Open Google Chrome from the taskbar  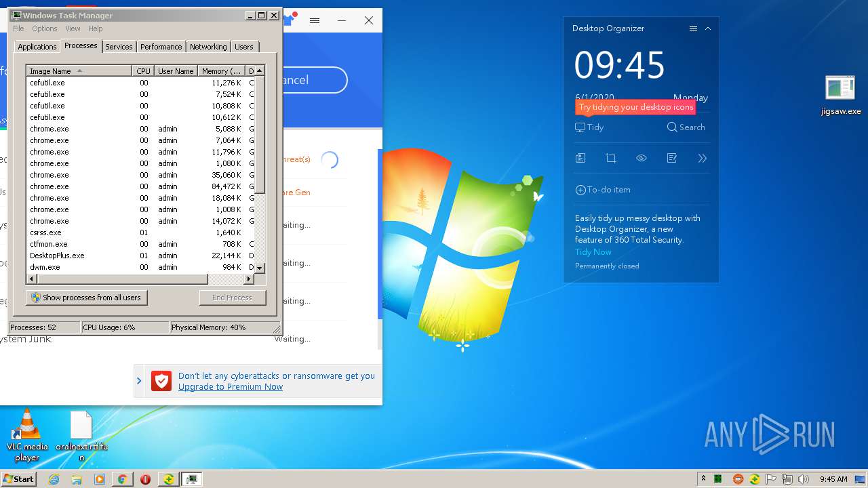(x=122, y=479)
